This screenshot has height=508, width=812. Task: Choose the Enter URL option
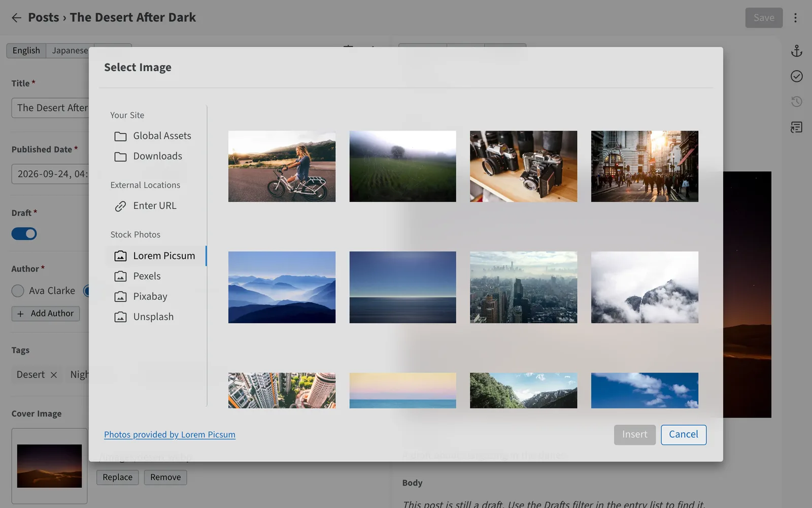(x=156, y=206)
